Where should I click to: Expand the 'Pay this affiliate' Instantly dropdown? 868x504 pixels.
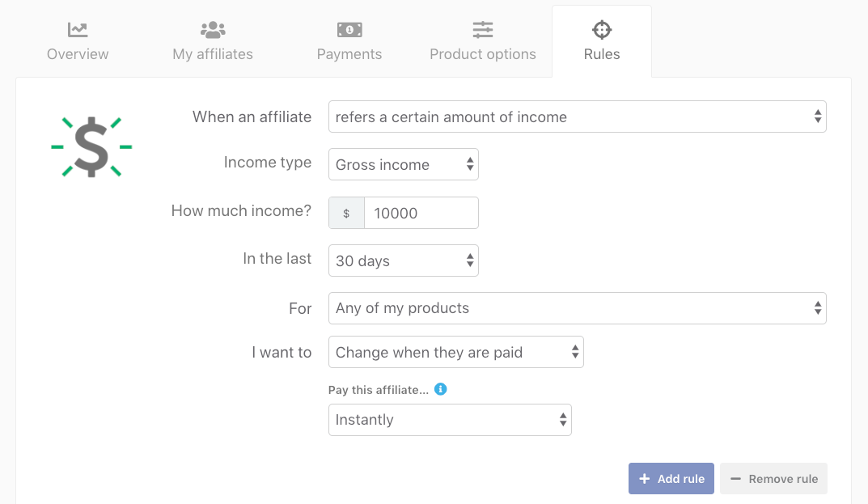pyautogui.click(x=450, y=420)
